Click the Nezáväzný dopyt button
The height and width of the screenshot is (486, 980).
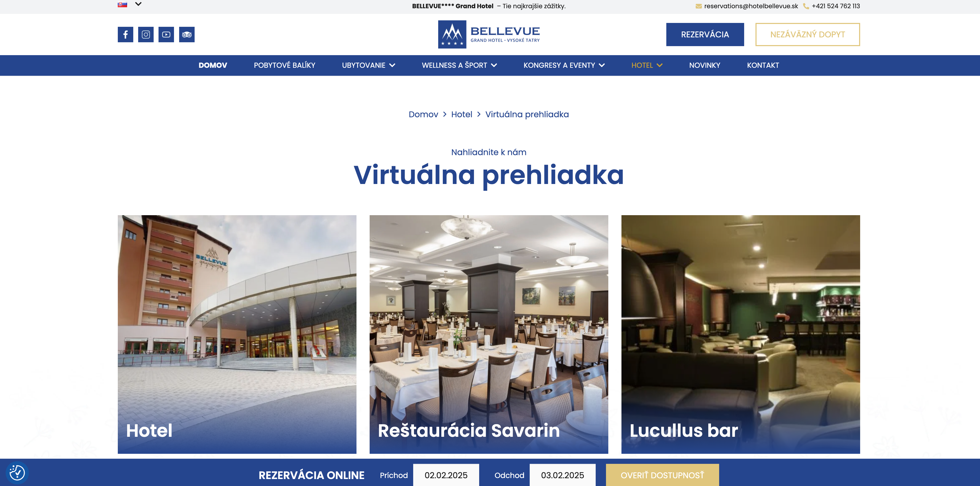point(807,35)
